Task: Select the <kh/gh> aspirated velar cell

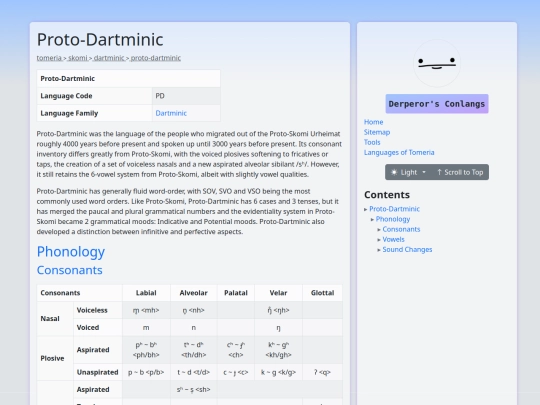Action: click(278, 350)
